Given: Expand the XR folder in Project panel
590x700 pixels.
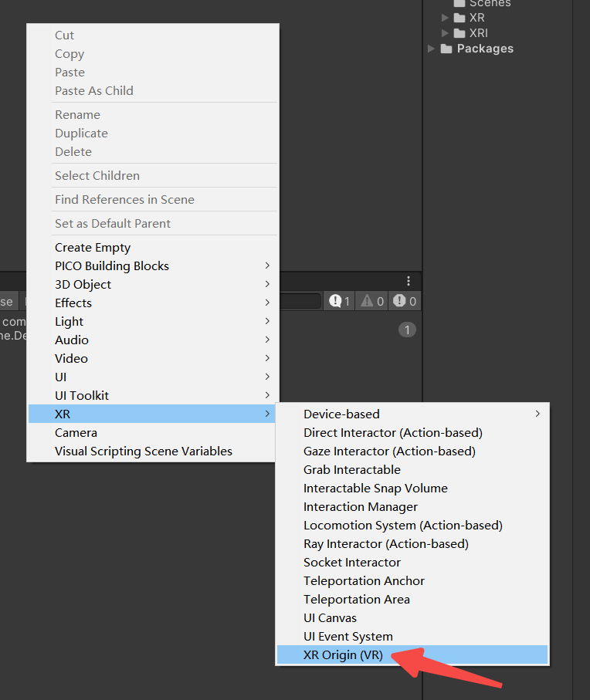Looking at the screenshot, I should (446, 17).
